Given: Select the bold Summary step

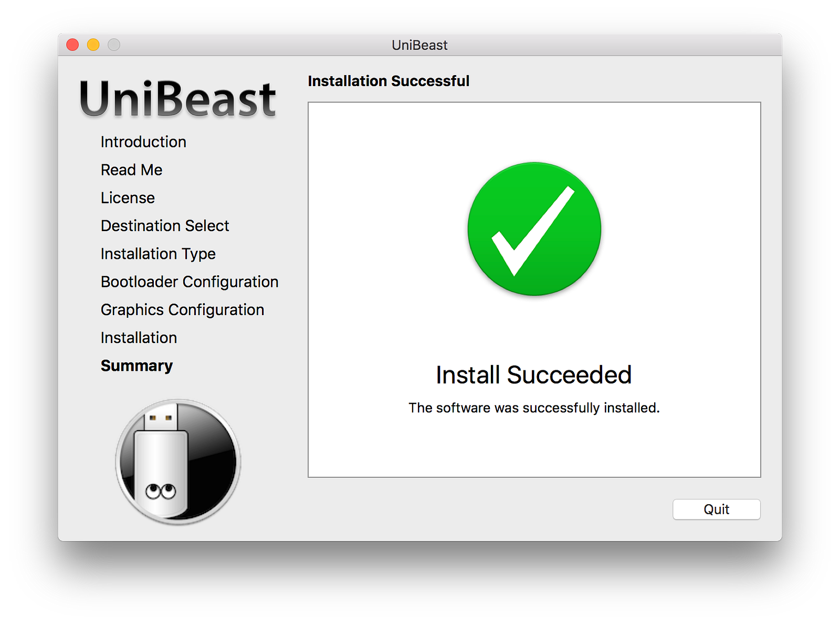Looking at the screenshot, I should coord(136,366).
